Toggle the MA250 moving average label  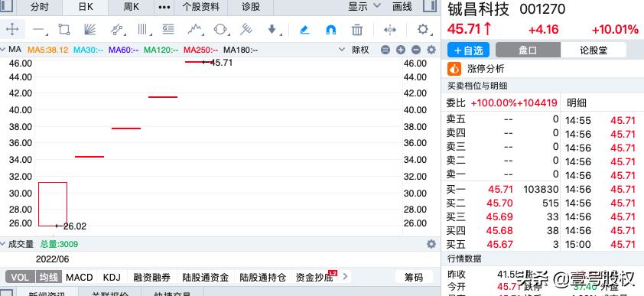[200, 50]
